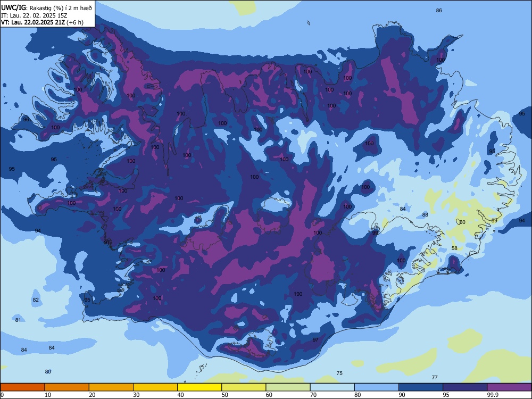Click the '90' legend tick label
Screen dimensions: 532x399
point(402,395)
